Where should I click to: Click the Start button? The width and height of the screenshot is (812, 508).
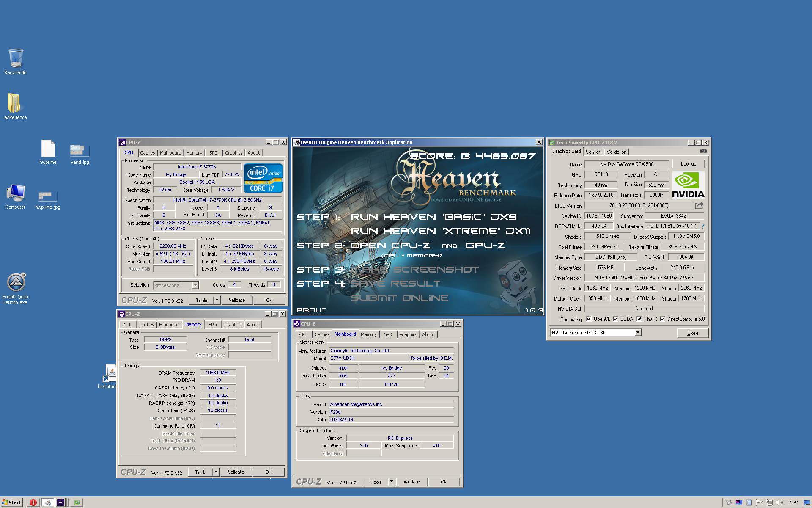pyautogui.click(x=12, y=502)
